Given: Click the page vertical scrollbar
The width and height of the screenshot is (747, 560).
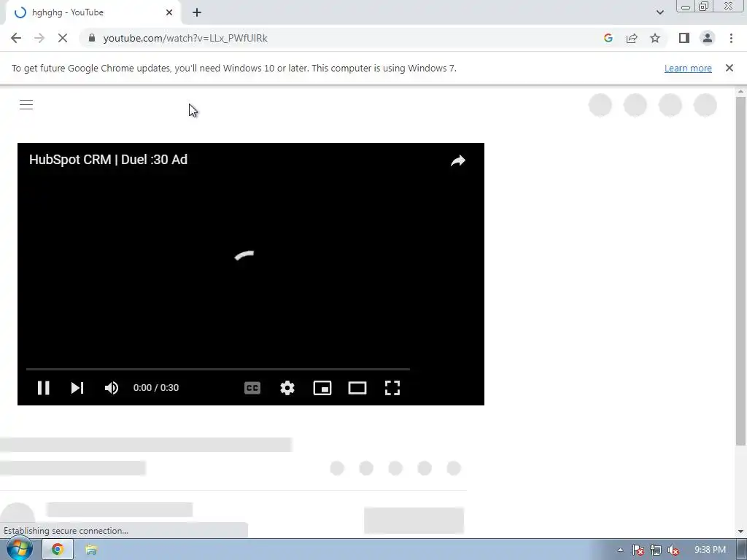Looking at the screenshot, I should pyautogui.click(x=740, y=271).
